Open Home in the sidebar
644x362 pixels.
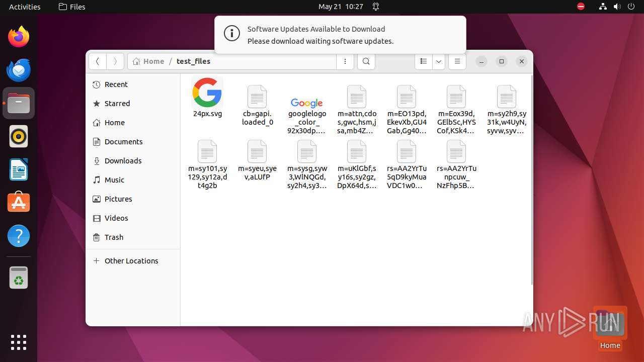[133, 123]
